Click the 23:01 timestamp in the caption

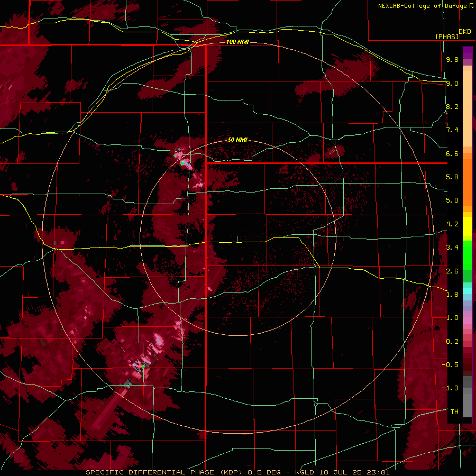click(378, 472)
